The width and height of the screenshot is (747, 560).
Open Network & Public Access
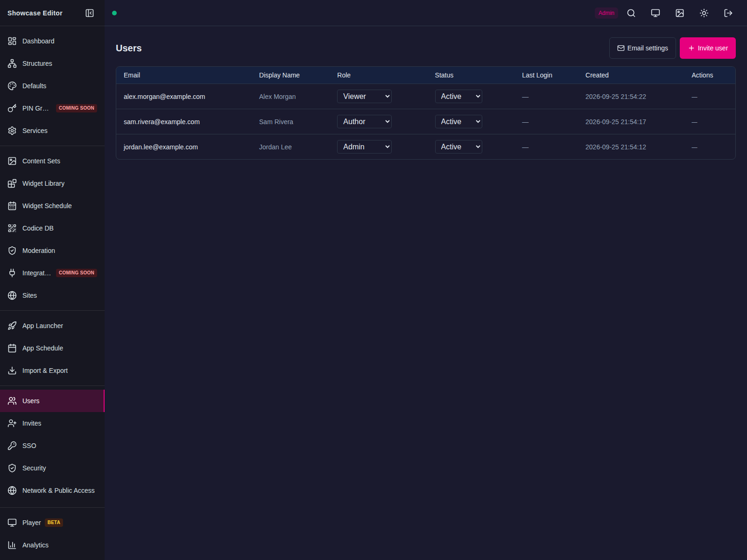[x=52, y=490]
